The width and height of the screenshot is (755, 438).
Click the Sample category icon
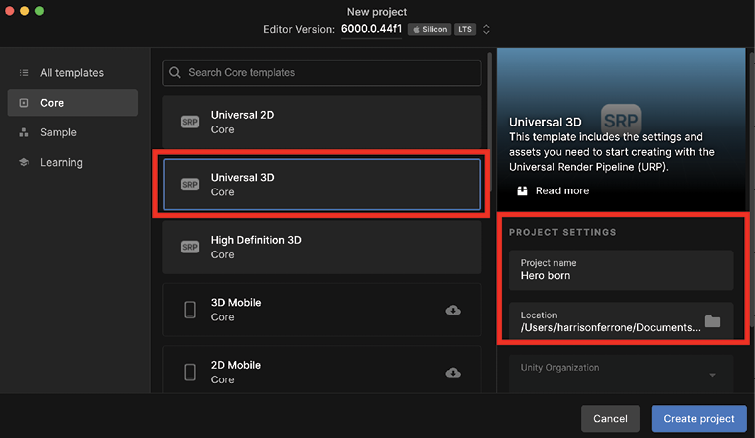[x=24, y=132]
